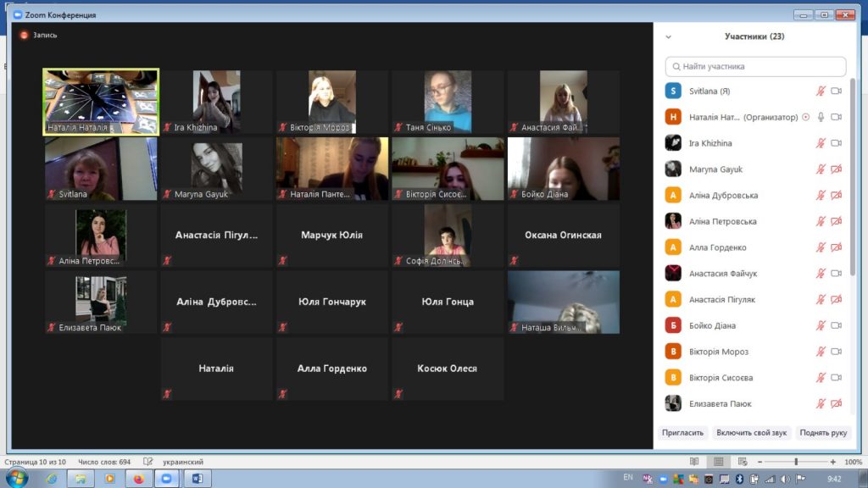Open Internet Explorer from the taskbar

(x=52, y=479)
